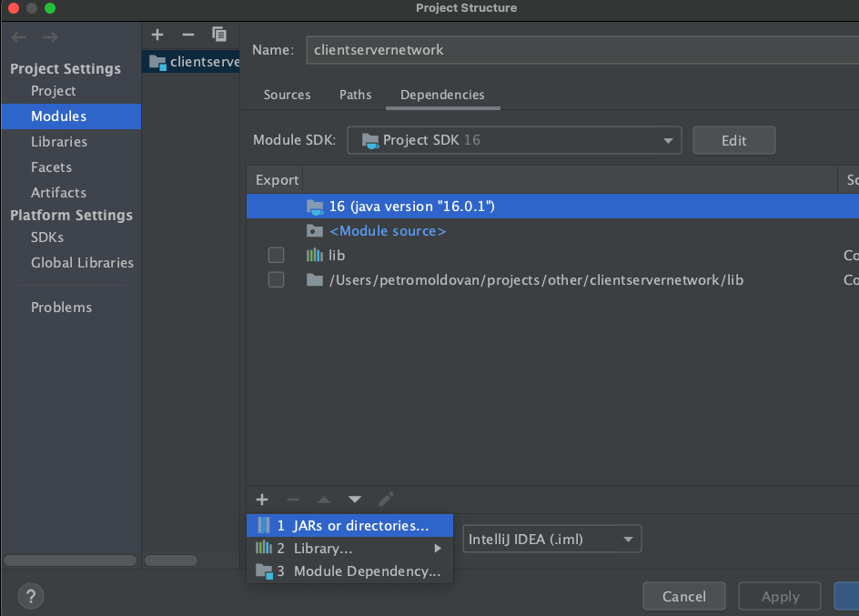
Task: Switch to Dependencies tab
Action: click(442, 95)
